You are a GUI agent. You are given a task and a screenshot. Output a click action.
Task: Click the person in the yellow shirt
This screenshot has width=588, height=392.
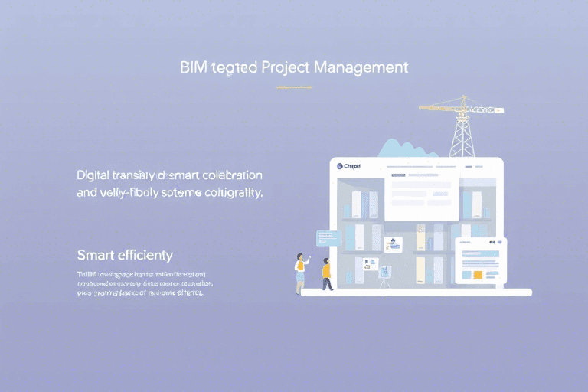(327, 273)
